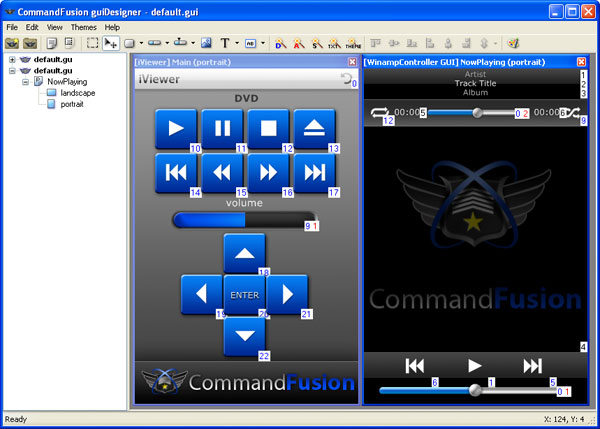The width and height of the screenshot is (600, 429).
Task: Open the Input Field tool dropdown arrow
Action: tap(263, 43)
